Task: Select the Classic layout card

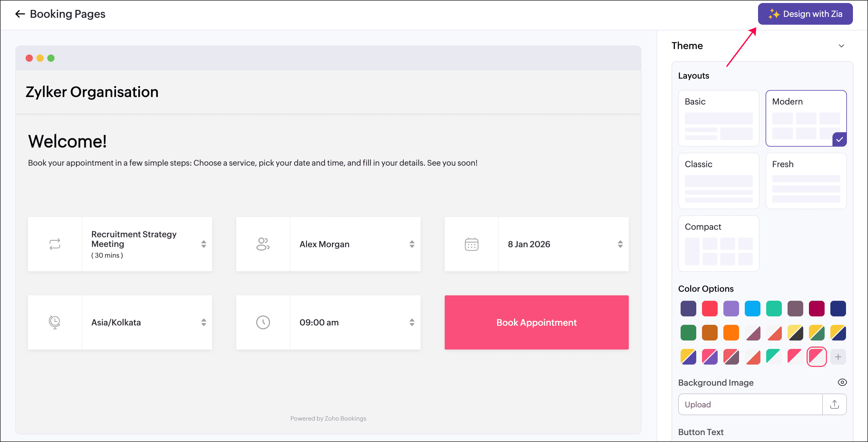Action: [718, 181]
